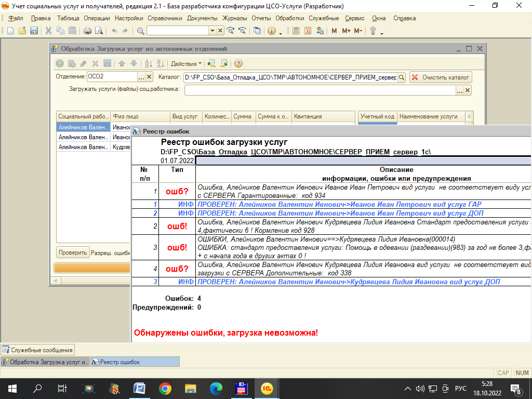Open Google Chrome from the taskbar
Screen dimensions: 532x399
pos(165,389)
